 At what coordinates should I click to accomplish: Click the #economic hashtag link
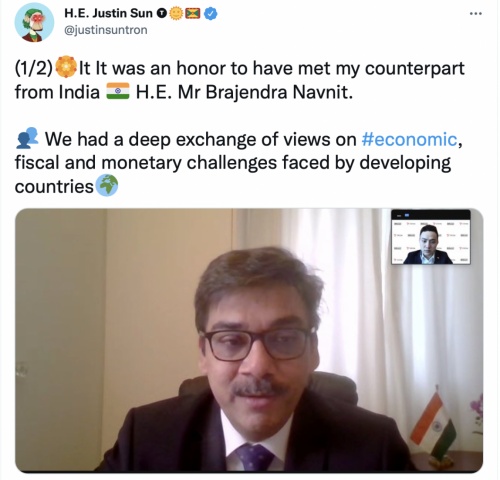pos(409,139)
